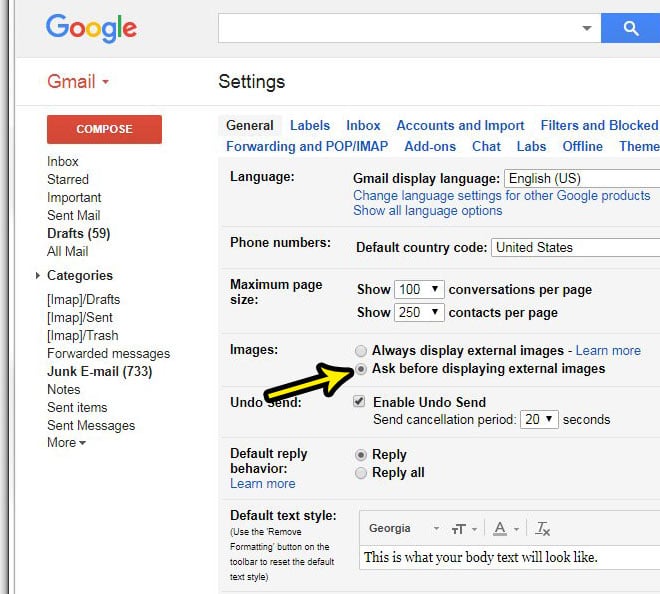Open conversations per page dropdown
The image size is (660, 594).
419,290
